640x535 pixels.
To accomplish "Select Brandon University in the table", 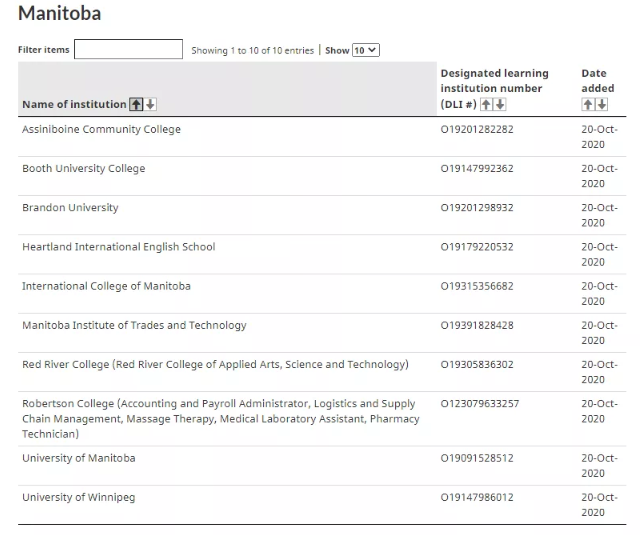I will pos(70,208).
